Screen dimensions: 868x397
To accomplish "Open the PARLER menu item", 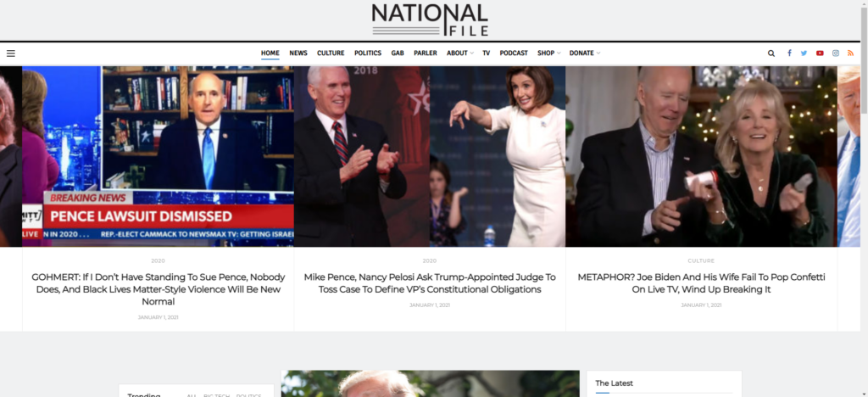I will [426, 53].
